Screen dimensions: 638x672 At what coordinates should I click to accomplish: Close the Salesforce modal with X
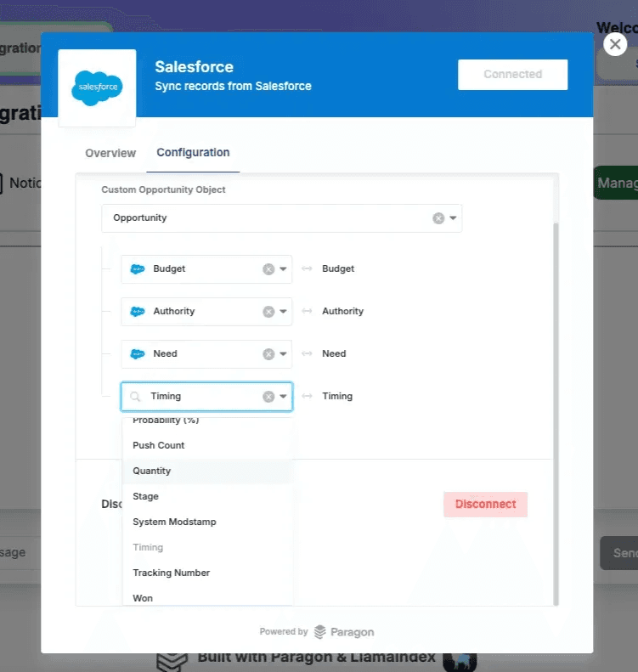pos(615,44)
